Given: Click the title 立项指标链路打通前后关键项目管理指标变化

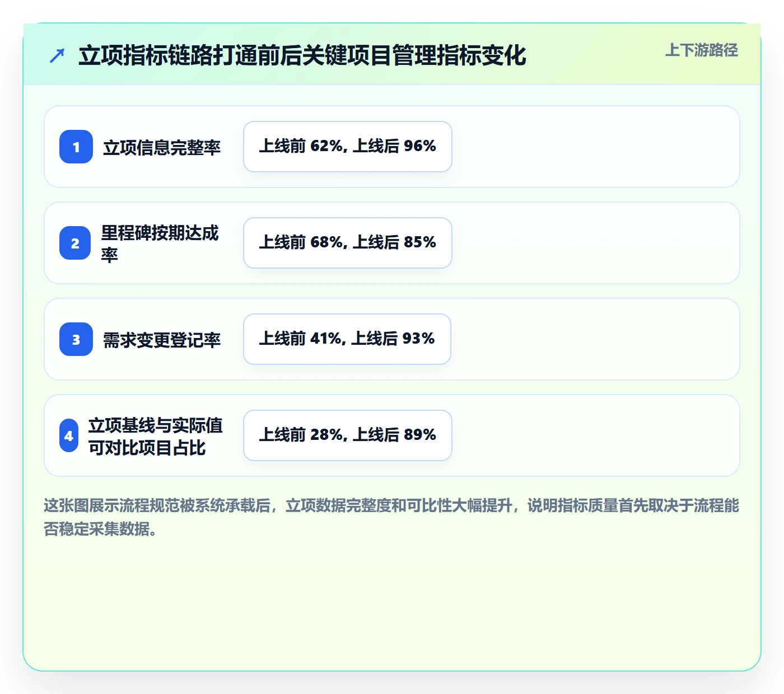Looking at the screenshot, I should [302, 55].
